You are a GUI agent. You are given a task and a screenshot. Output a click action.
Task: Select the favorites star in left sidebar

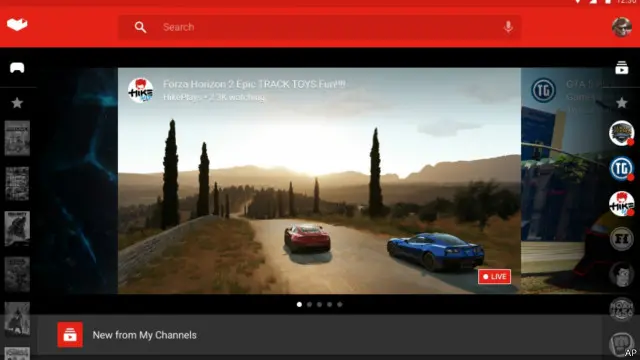(17, 103)
